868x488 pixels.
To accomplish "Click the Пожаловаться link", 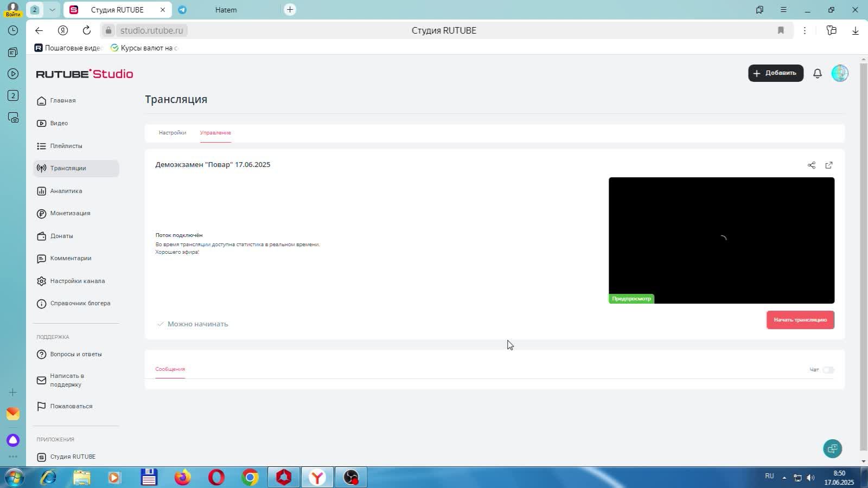I will click(76, 406).
